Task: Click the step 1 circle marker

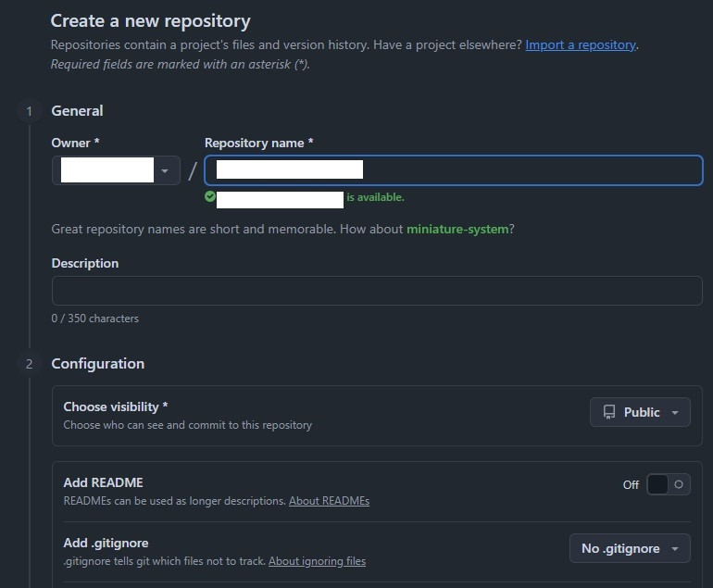Action: pos(29,111)
